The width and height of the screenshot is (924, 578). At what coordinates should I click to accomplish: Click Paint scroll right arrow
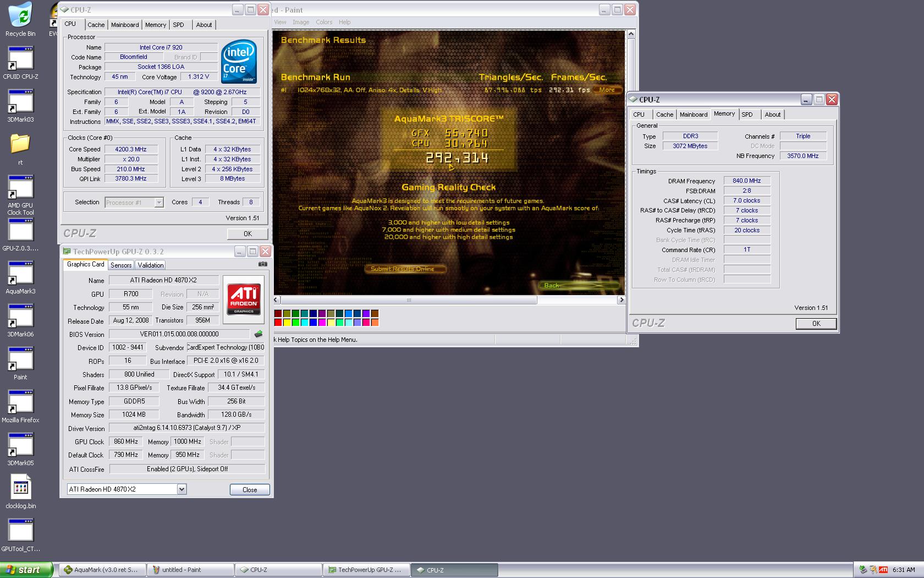[x=621, y=300]
